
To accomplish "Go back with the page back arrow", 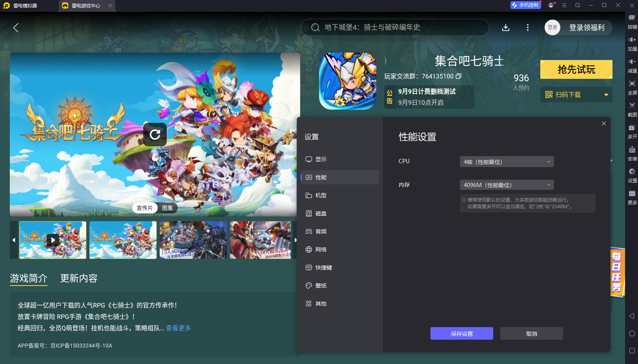I will 16,27.
